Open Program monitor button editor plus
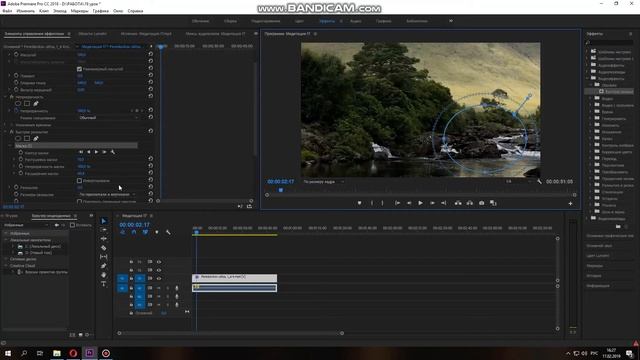 click(571, 203)
